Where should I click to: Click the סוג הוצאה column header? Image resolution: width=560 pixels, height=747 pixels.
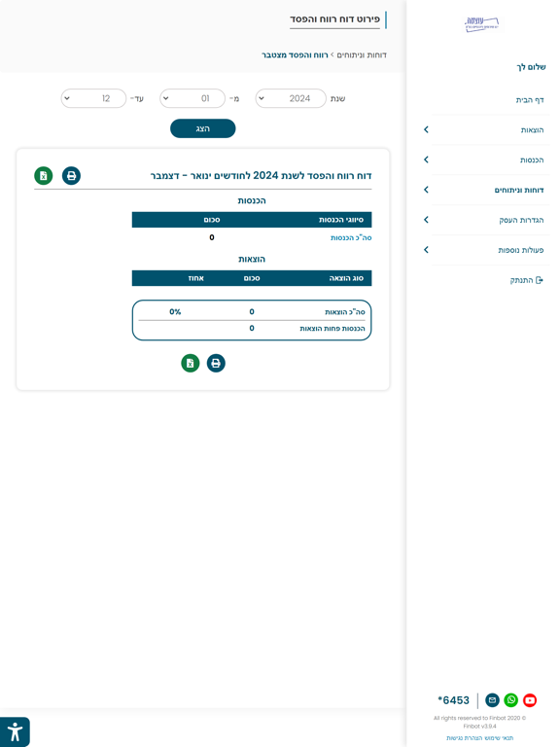[346, 278]
